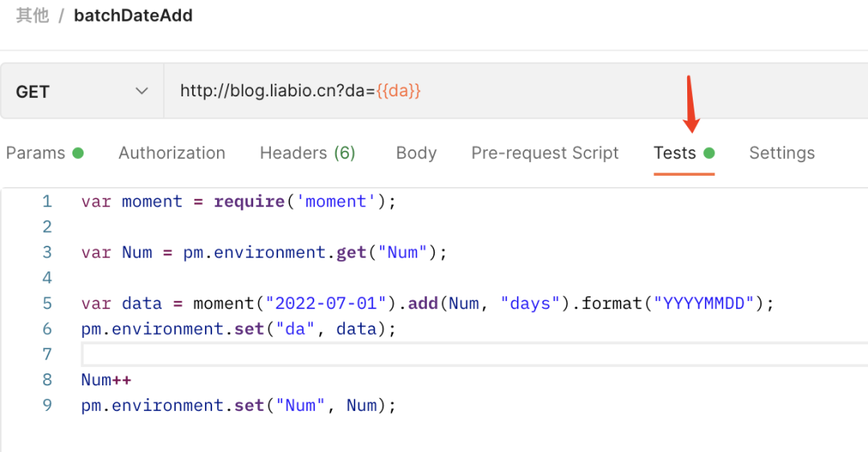868x452 pixels.
Task: Select the Tests tab
Action: (x=674, y=153)
